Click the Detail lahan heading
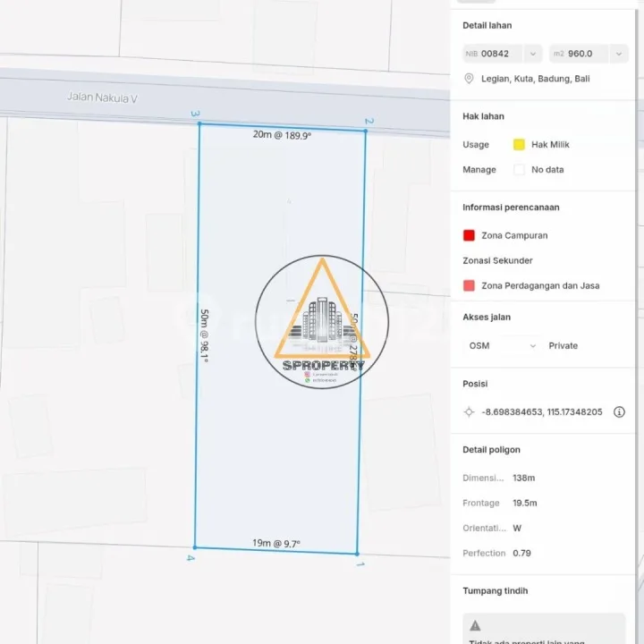644x644 pixels. pyautogui.click(x=487, y=25)
